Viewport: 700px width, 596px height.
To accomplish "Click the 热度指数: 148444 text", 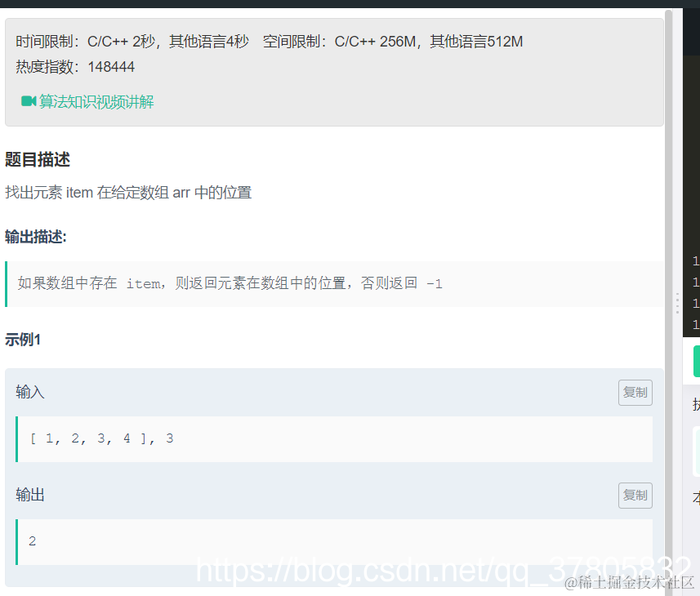I will pos(75,67).
